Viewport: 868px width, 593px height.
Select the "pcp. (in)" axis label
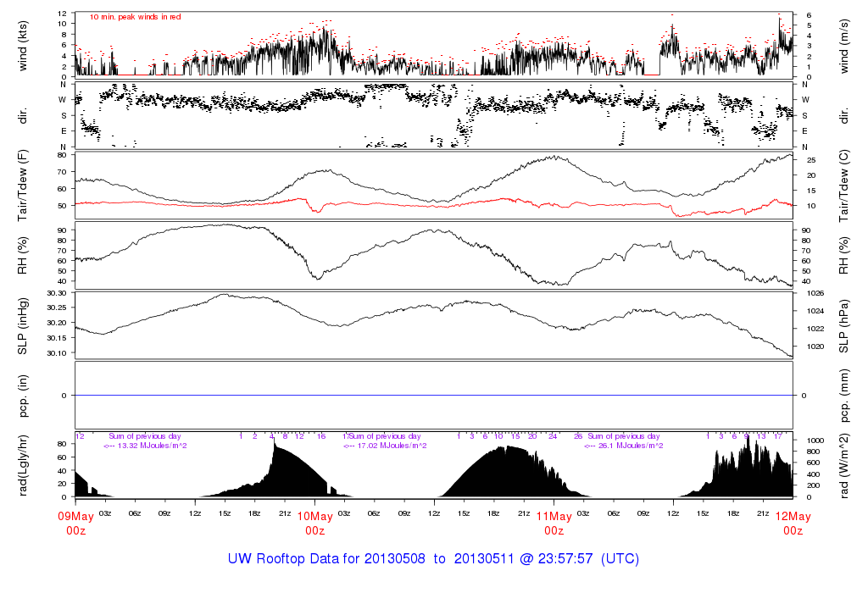coord(23,395)
